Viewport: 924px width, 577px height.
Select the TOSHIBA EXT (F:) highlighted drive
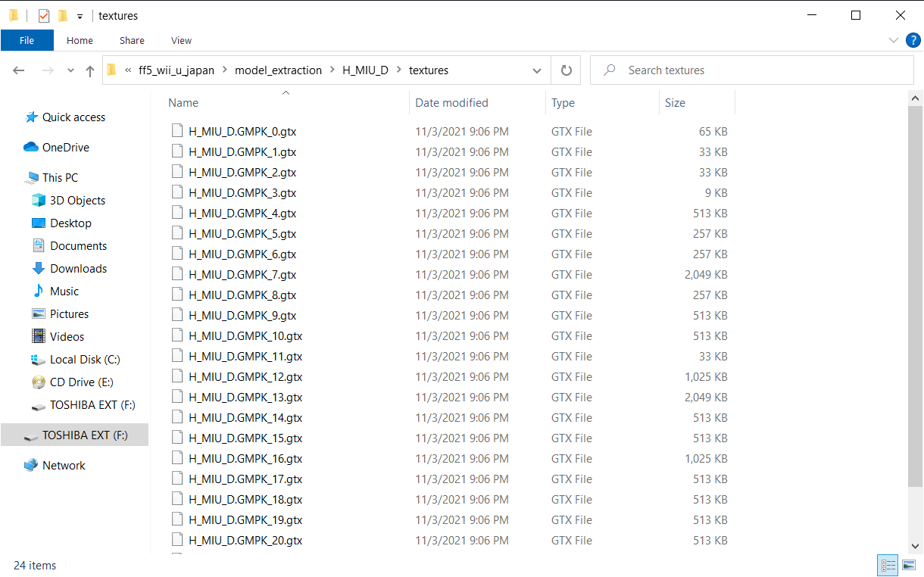point(74,435)
